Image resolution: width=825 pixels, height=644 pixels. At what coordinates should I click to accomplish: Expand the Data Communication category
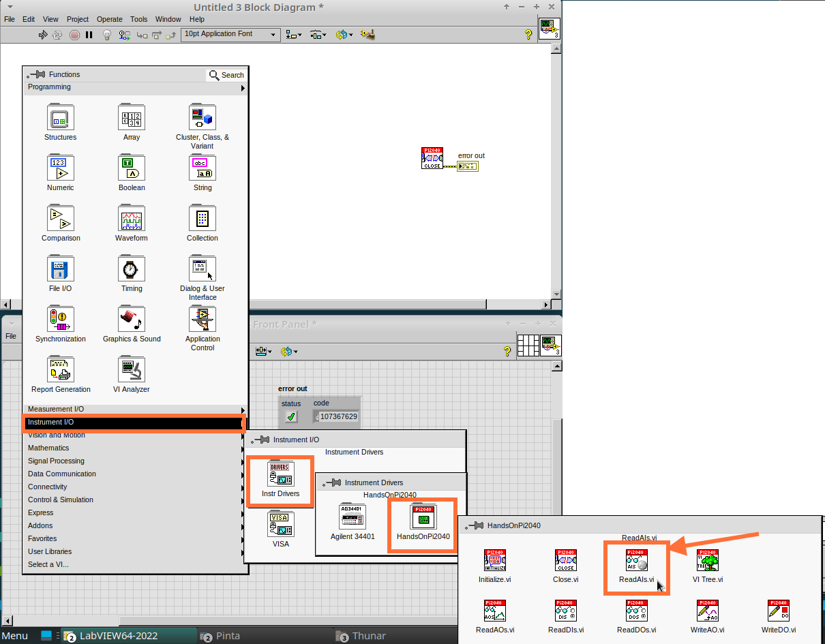click(136, 474)
